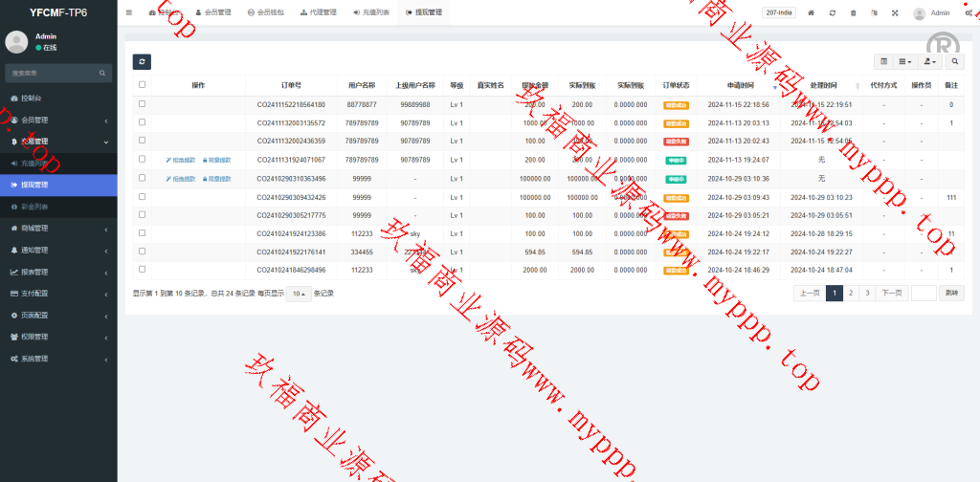Image resolution: width=980 pixels, height=482 pixels.
Task: Check the select-all checkbox in table header
Action: click(143, 85)
